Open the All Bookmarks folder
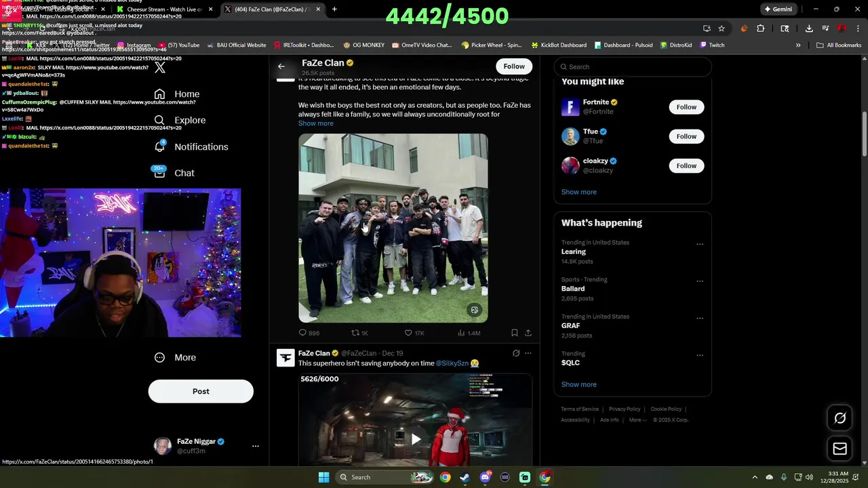 pyautogui.click(x=839, y=45)
